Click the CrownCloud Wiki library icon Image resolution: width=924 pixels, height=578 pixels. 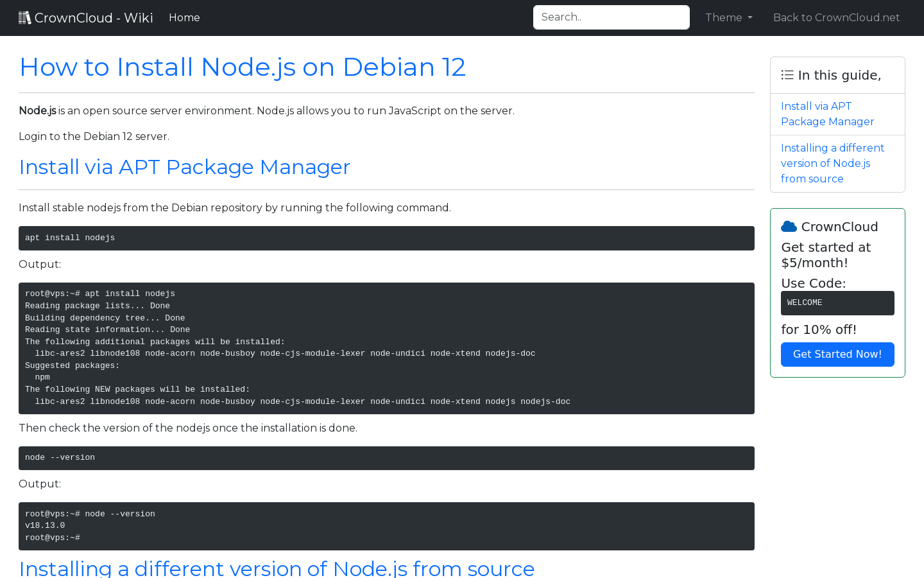[25, 17]
